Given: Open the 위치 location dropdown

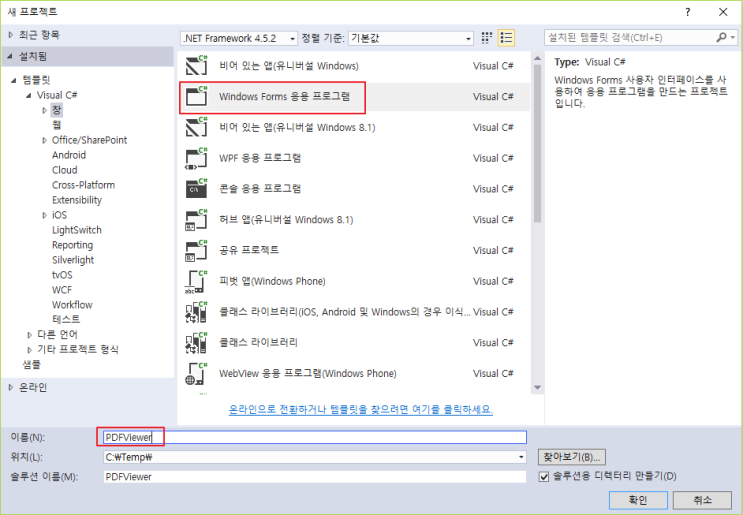Looking at the screenshot, I should pyautogui.click(x=520, y=457).
